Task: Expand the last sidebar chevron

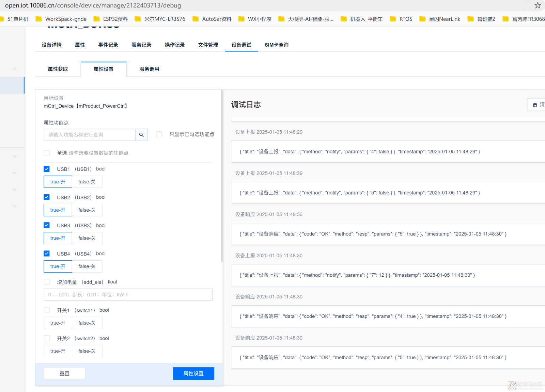Action: tap(14, 206)
